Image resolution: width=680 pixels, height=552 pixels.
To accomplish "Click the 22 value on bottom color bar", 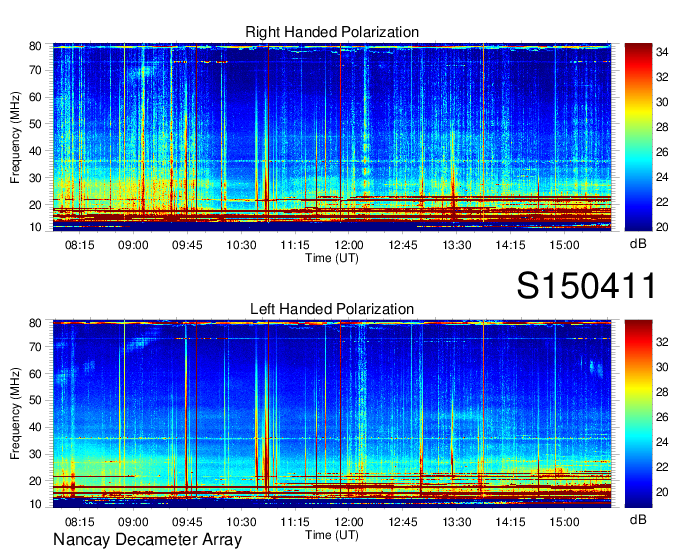I will (662, 467).
